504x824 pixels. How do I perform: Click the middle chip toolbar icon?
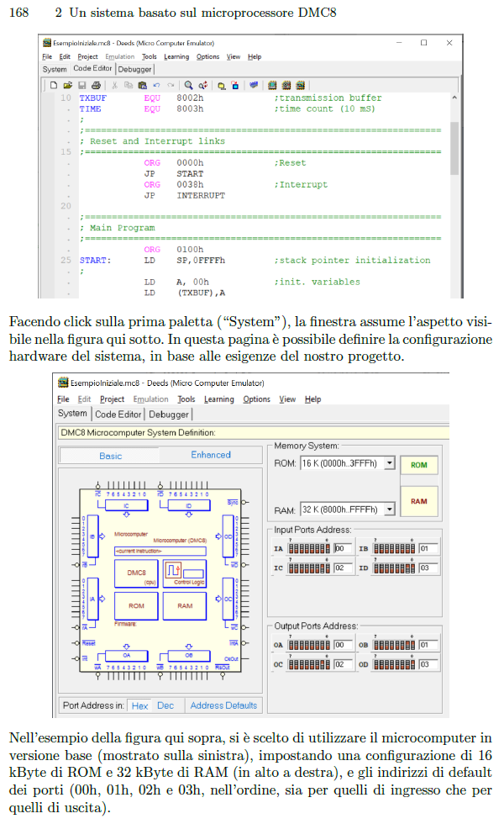(x=286, y=85)
